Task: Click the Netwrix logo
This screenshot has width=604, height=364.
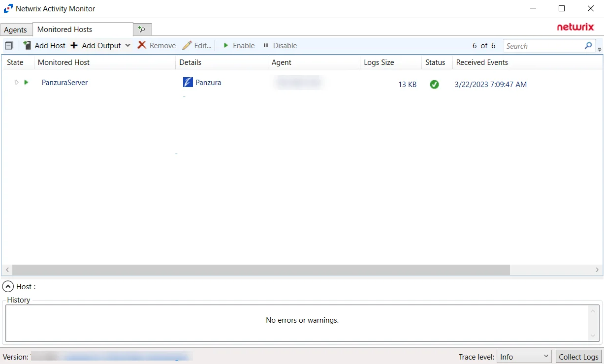Action: click(x=575, y=27)
